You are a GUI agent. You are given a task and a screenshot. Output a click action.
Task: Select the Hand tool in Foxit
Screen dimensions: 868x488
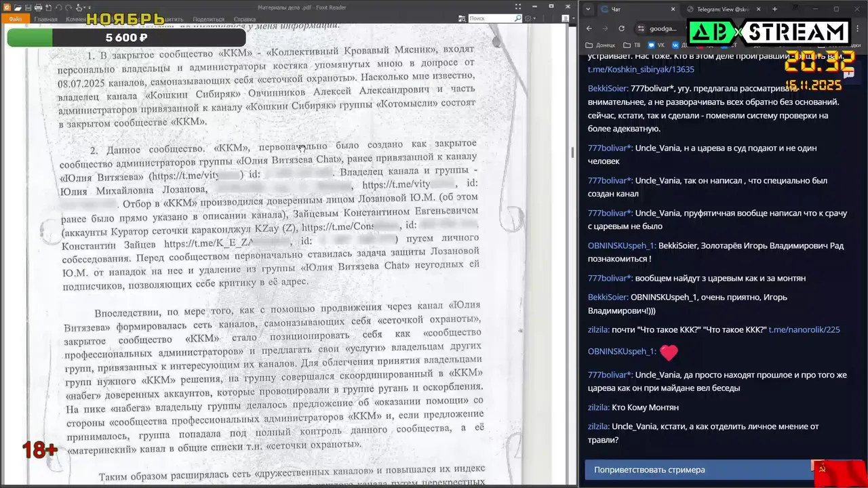pyautogui.click(x=79, y=8)
